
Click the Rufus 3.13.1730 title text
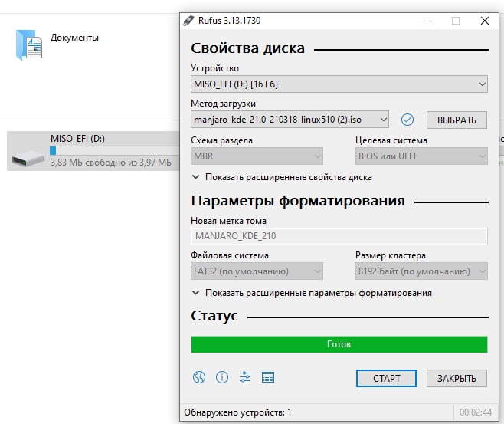click(230, 21)
